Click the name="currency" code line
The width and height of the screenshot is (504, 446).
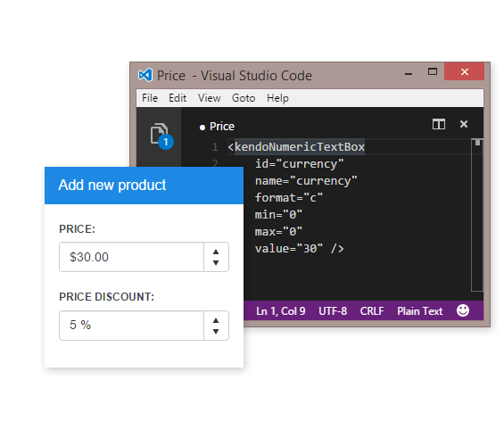pos(306,181)
